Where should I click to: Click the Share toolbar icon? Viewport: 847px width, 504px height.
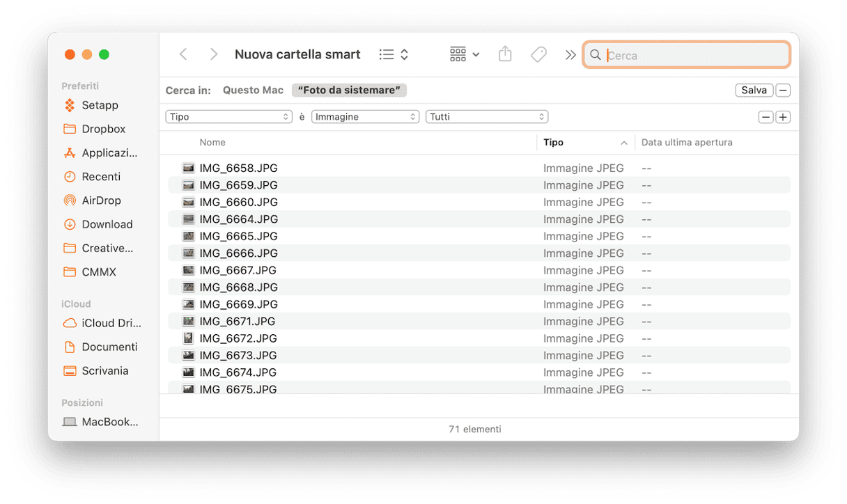click(x=506, y=54)
